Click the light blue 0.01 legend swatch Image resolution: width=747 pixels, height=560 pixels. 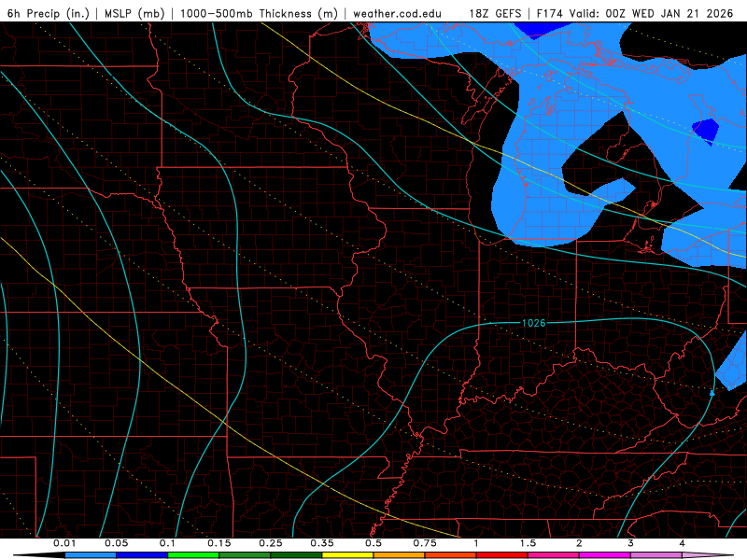91,555
